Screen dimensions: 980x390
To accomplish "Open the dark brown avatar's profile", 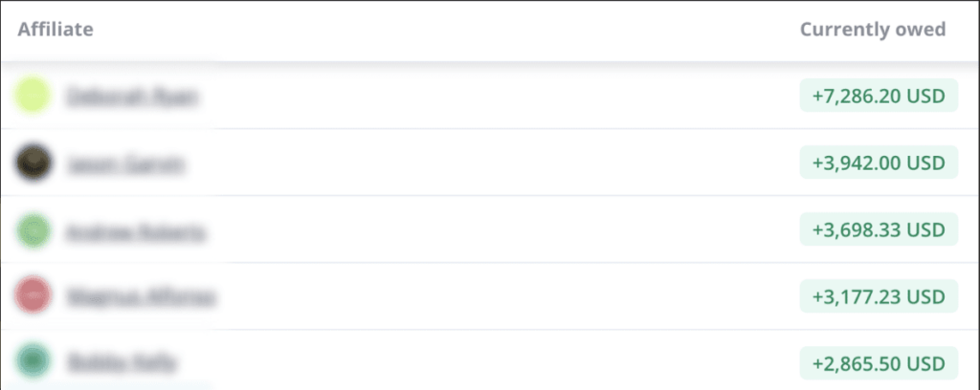I will pyautogui.click(x=33, y=162).
